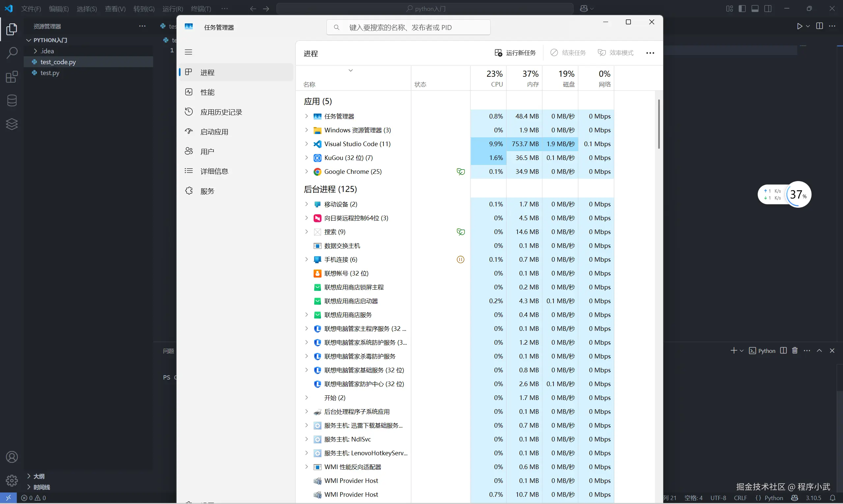Toggle VS Code primary sidebar layout icon
This screenshot has width=843, height=504.
(742, 9)
